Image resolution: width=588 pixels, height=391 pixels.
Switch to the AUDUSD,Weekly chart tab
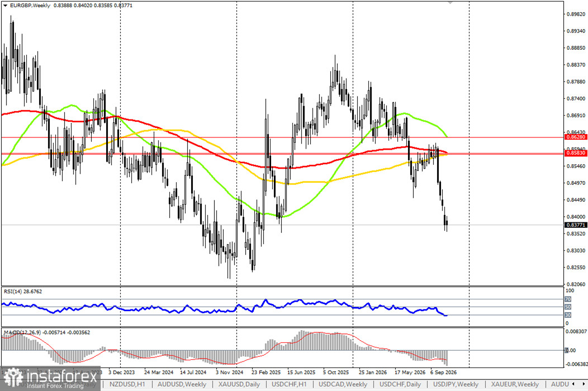tap(182, 384)
